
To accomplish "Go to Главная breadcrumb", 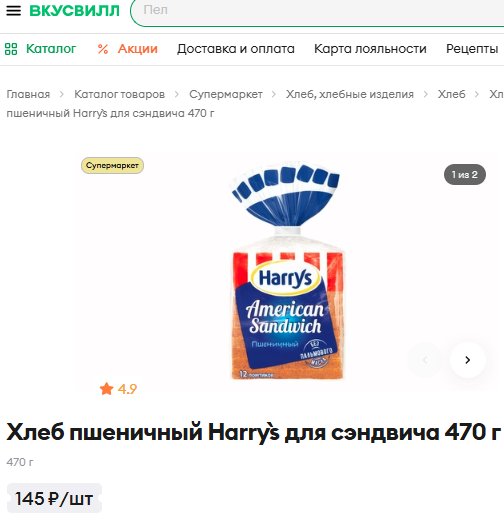I will pos(28,94).
